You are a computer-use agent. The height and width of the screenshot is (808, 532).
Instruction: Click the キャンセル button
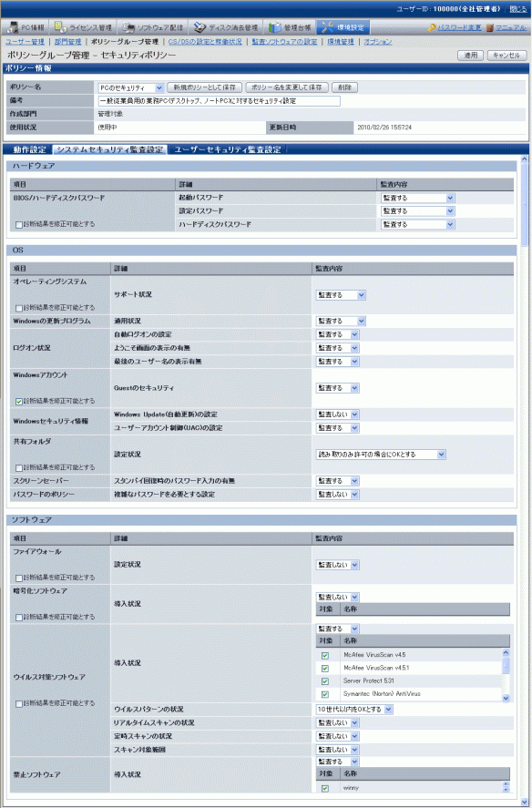pyautogui.click(x=506, y=56)
